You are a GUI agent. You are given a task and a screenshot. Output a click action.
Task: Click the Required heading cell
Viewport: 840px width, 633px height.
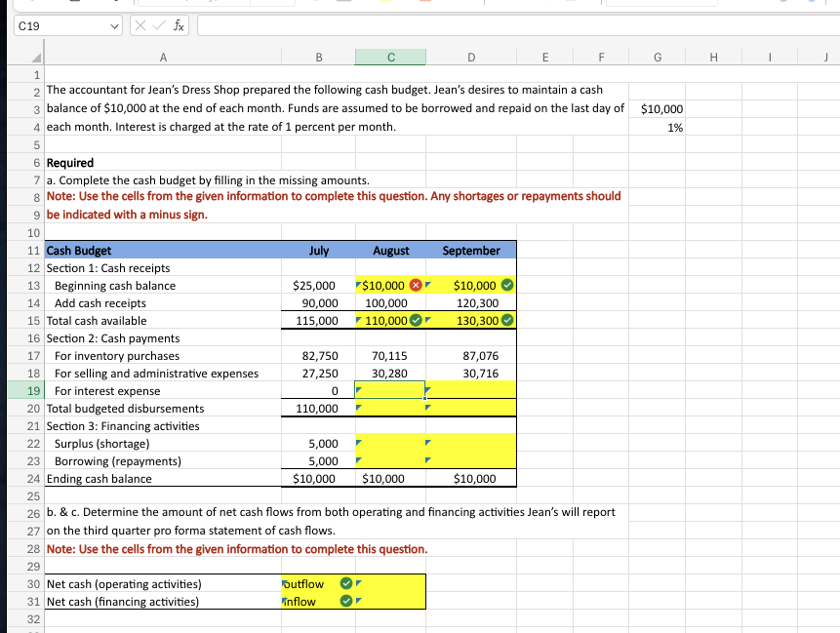click(163, 163)
